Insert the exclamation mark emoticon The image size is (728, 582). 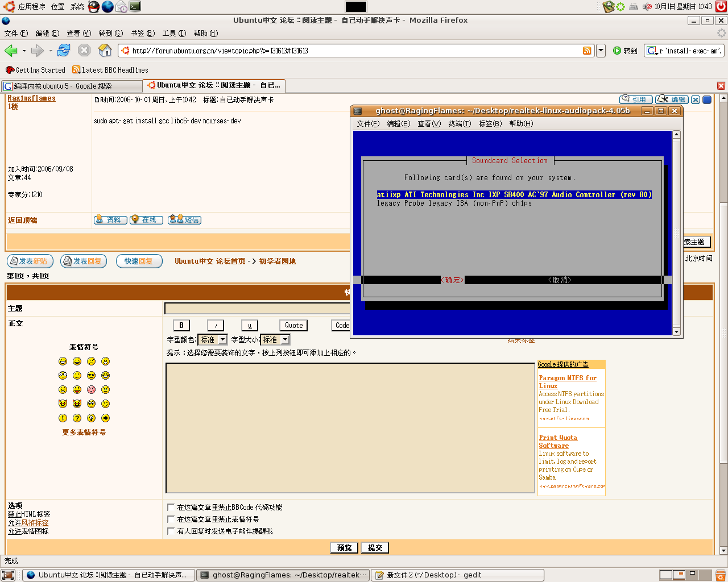(x=63, y=418)
